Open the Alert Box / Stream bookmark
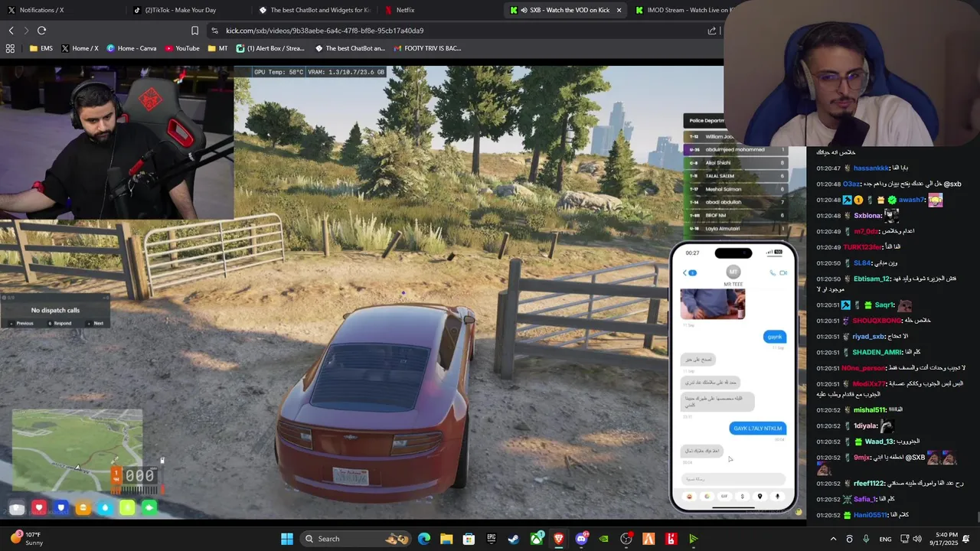Screen dimensions: 980x551 point(271,48)
